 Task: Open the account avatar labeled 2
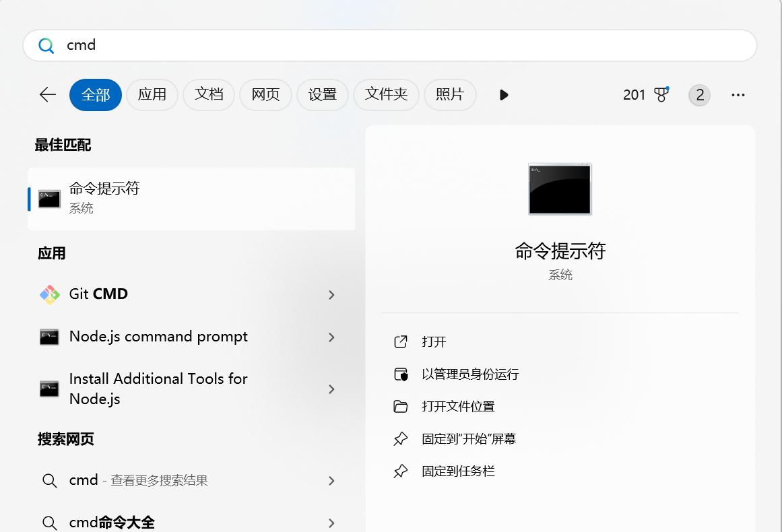[700, 95]
